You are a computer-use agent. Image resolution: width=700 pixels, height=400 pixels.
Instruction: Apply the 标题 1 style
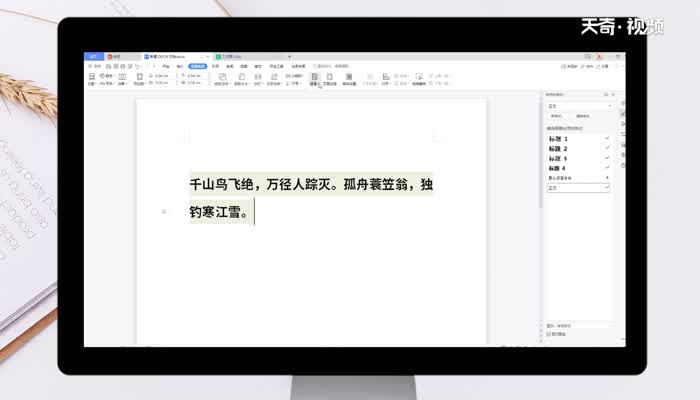(578, 139)
